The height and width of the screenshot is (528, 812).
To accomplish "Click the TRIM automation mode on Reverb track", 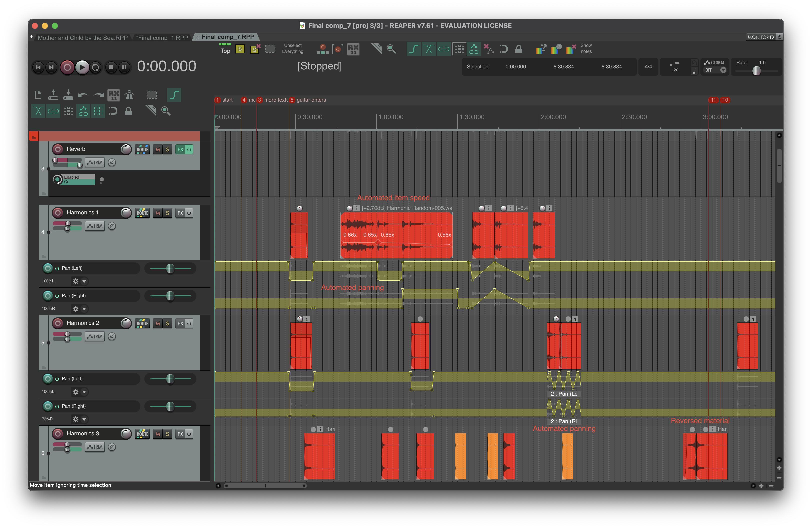I will click(x=95, y=163).
